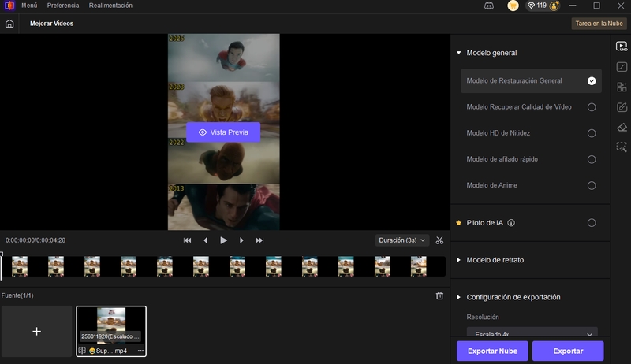631x364 pixels.
Task: Select the magic selection wand tool
Action: click(622, 147)
